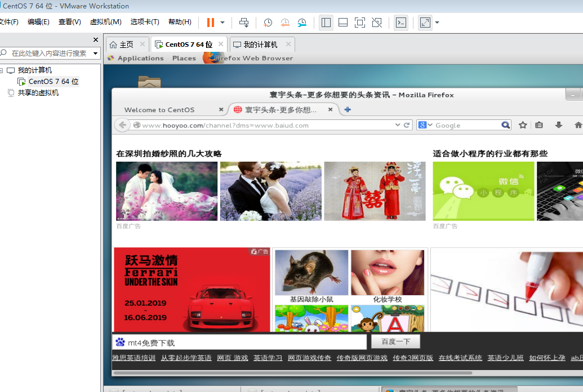Open the 帮助(H) menu

[x=180, y=21]
